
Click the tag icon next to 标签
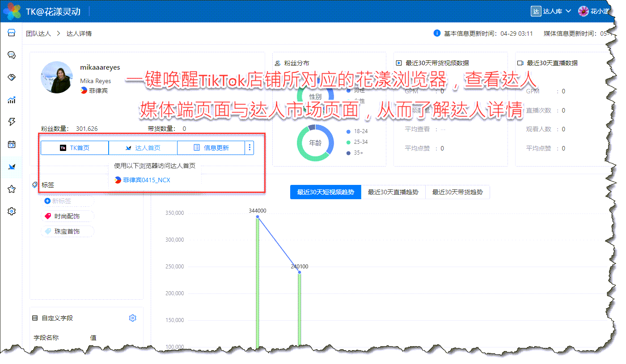(x=35, y=184)
